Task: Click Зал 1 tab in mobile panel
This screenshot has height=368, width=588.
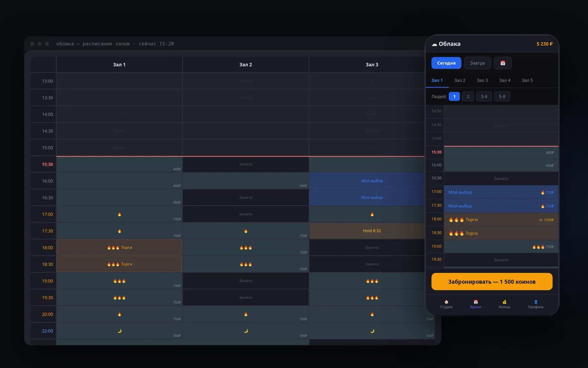Action: tap(437, 80)
